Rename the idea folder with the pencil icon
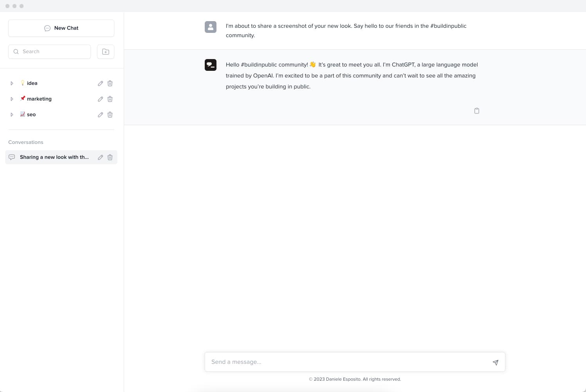Screen dimensions: 586x392 coord(100,83)
